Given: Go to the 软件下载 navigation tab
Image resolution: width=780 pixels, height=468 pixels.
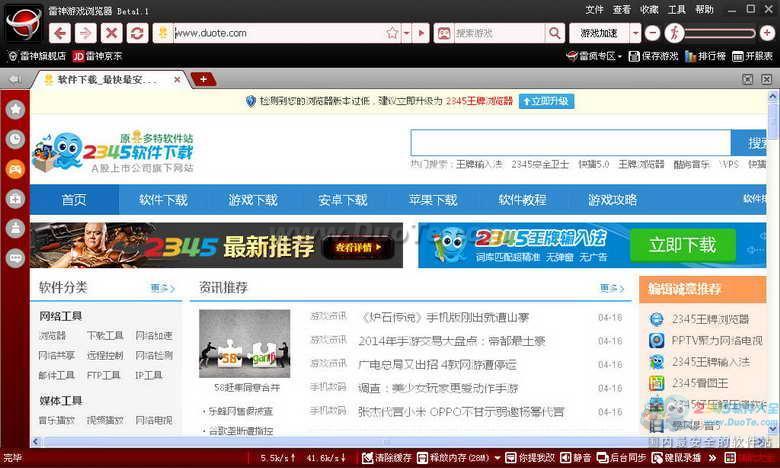Looking at the screenshot, I should pyautogui.click(x=163, y=200).
